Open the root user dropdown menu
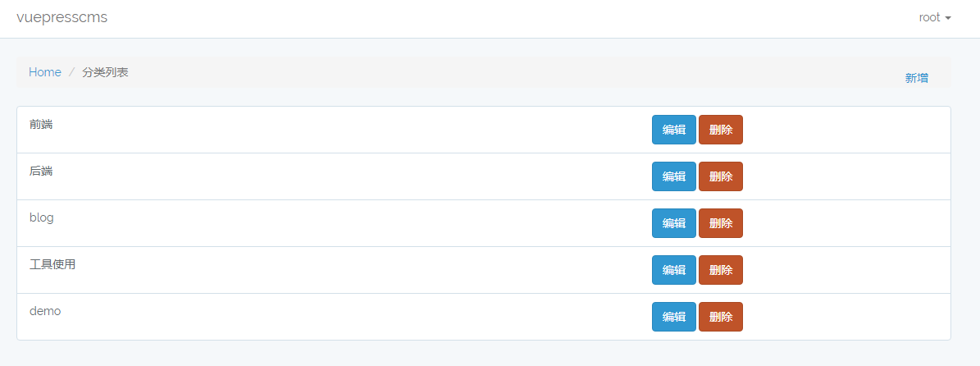The image size is (980, 366). (x=934, y=18)
